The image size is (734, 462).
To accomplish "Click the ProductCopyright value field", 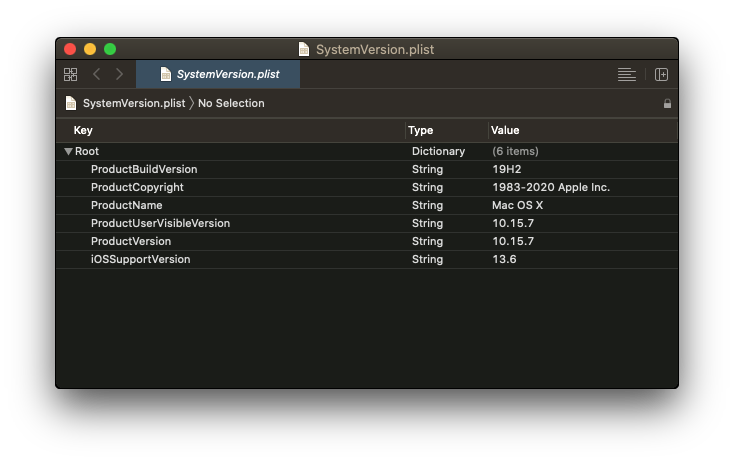I will [x=551, y=187].
